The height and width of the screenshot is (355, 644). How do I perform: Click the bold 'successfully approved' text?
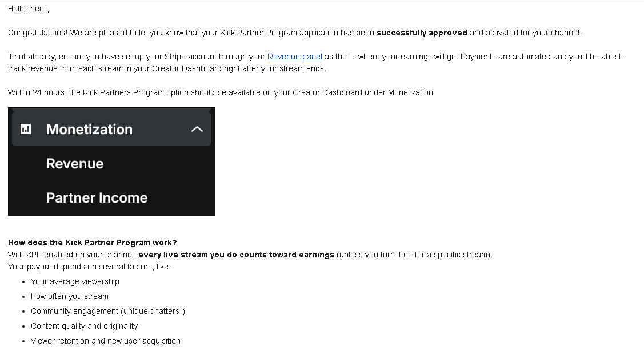pyautogui.click(x=422, y=33)
